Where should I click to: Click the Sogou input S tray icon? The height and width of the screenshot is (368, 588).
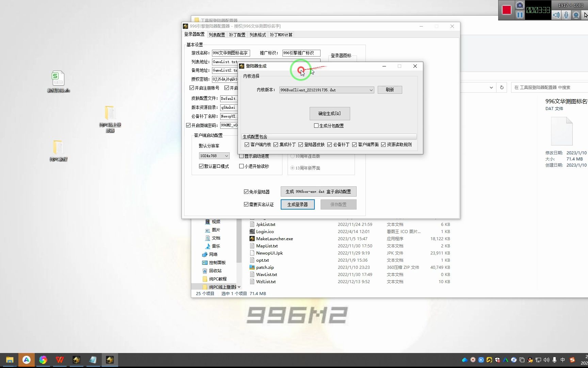tap(572, 360)
